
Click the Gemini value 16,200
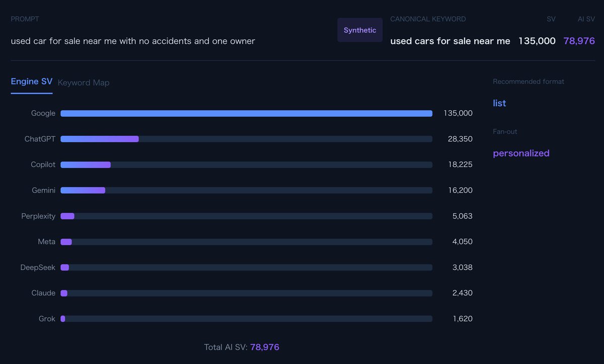pos(461,191)
